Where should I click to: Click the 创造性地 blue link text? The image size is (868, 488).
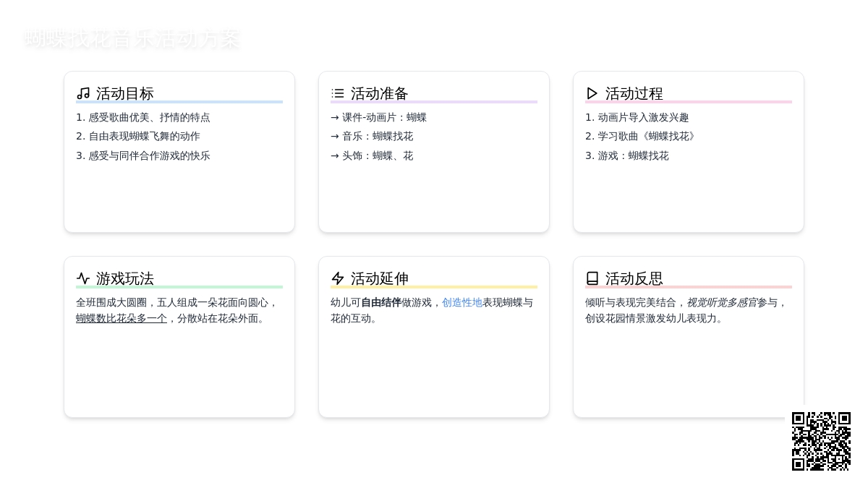pyautogui.click(x=462, y=302)
